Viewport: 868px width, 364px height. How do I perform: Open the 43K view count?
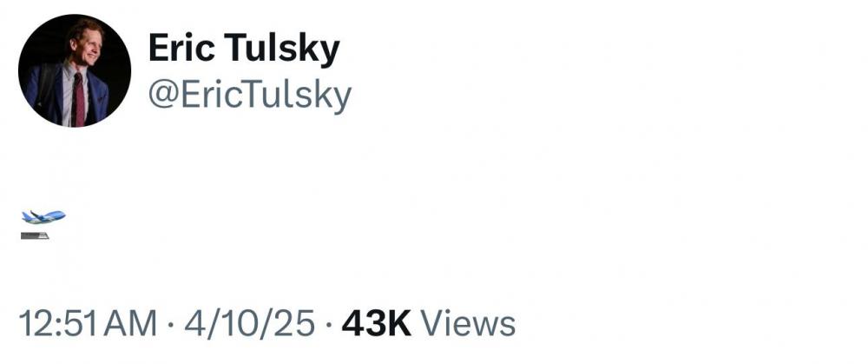click(x=376, y=324)
